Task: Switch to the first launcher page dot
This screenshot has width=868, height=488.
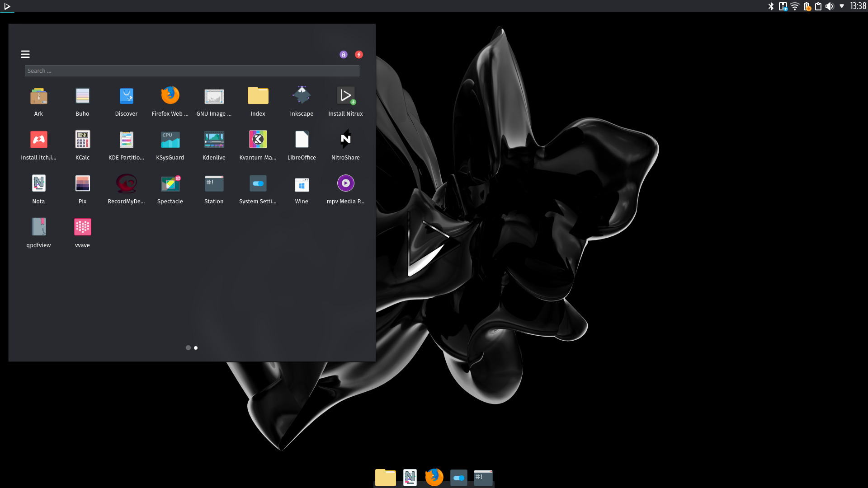Action: pos(188,347)
